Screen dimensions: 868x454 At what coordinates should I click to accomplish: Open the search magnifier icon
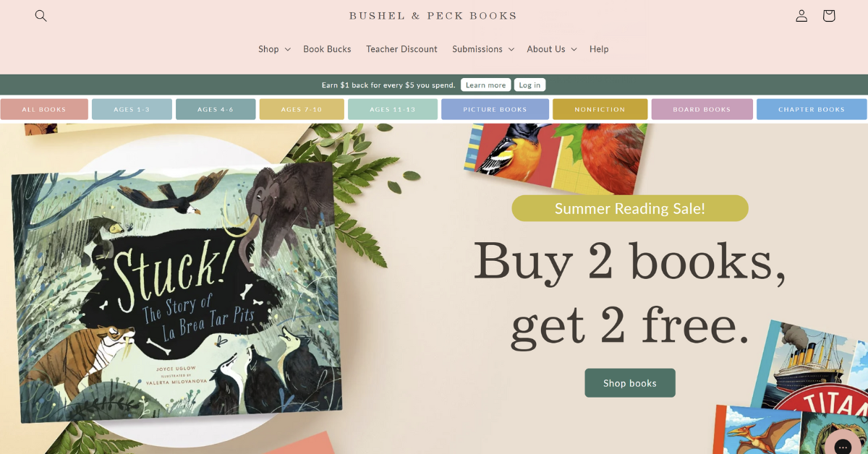pos(41,16)
